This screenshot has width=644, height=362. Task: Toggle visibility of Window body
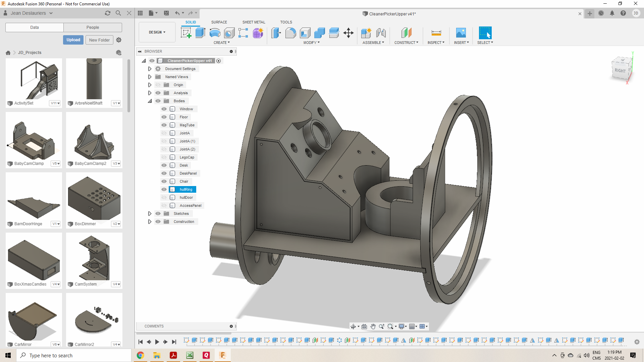tap(164, 109)
